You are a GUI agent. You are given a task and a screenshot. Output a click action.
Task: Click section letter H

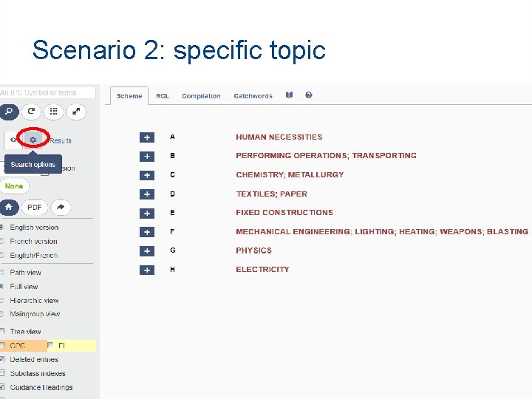(x=172, y=270)
